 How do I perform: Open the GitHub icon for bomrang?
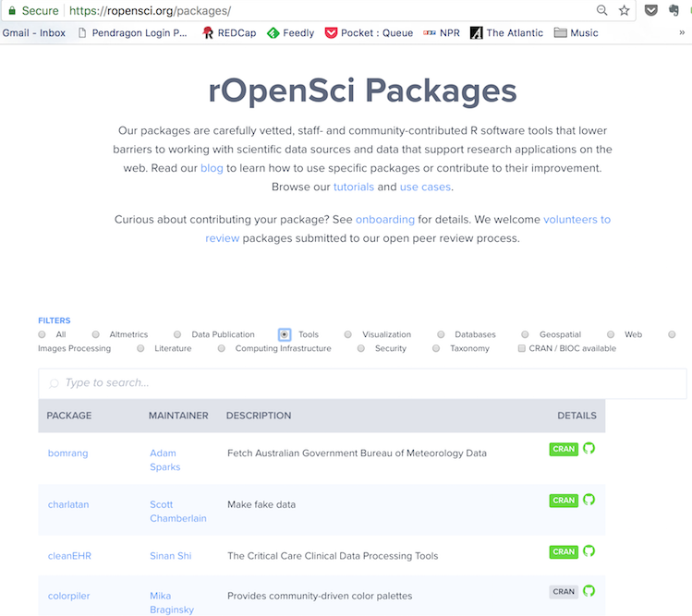tap(589, 448)
